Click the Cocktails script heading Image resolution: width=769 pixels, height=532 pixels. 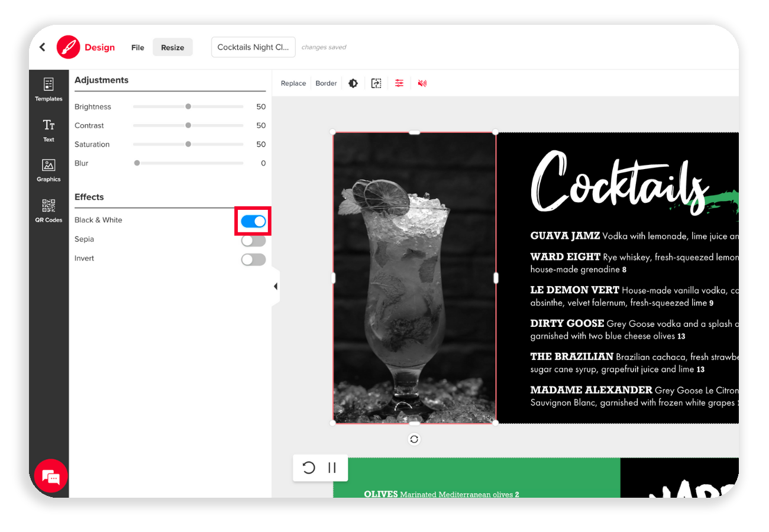(619, 183)
